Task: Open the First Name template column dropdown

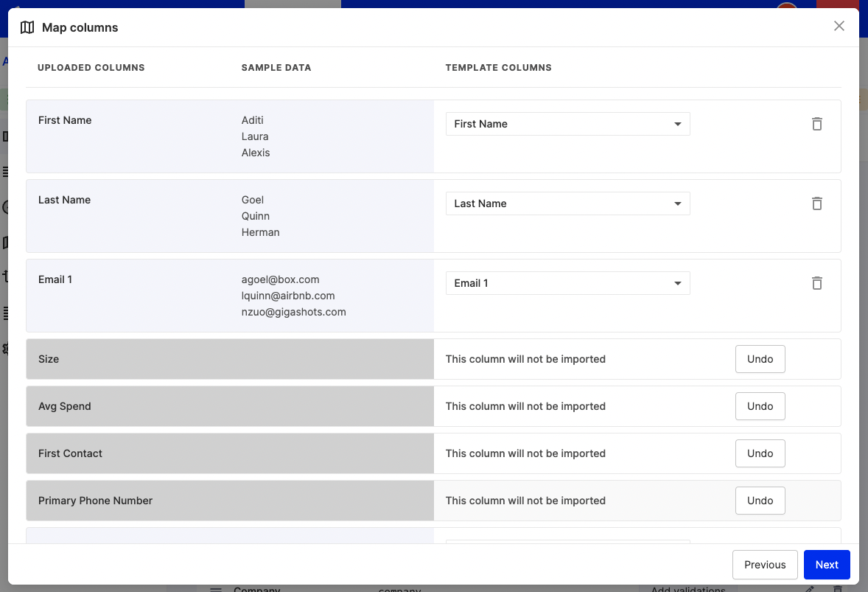Action: point(567,124)
